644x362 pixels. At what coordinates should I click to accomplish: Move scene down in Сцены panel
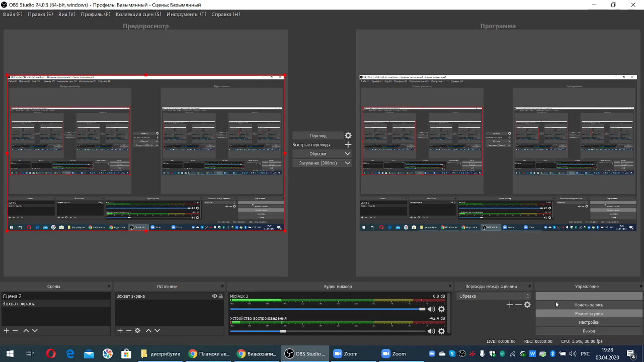35,331
